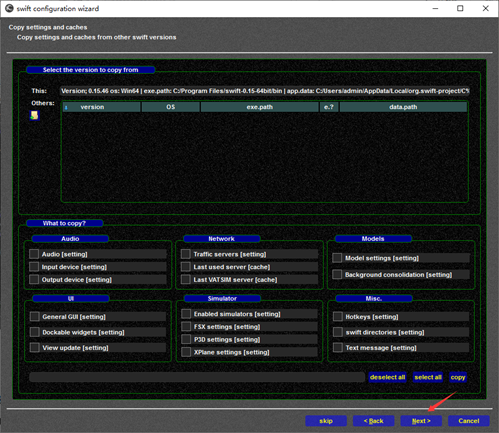Tick Last used server [cache]
This screenshot has width=499, height=433.
click(186, 267)
